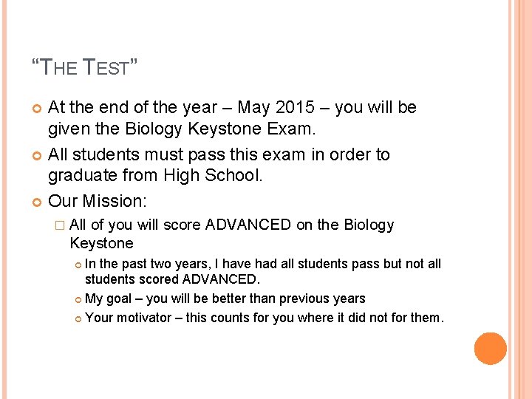The image size is (532, 399).
Task: Click the bullet beside "All students must pass"
Action: coord(37,156)
